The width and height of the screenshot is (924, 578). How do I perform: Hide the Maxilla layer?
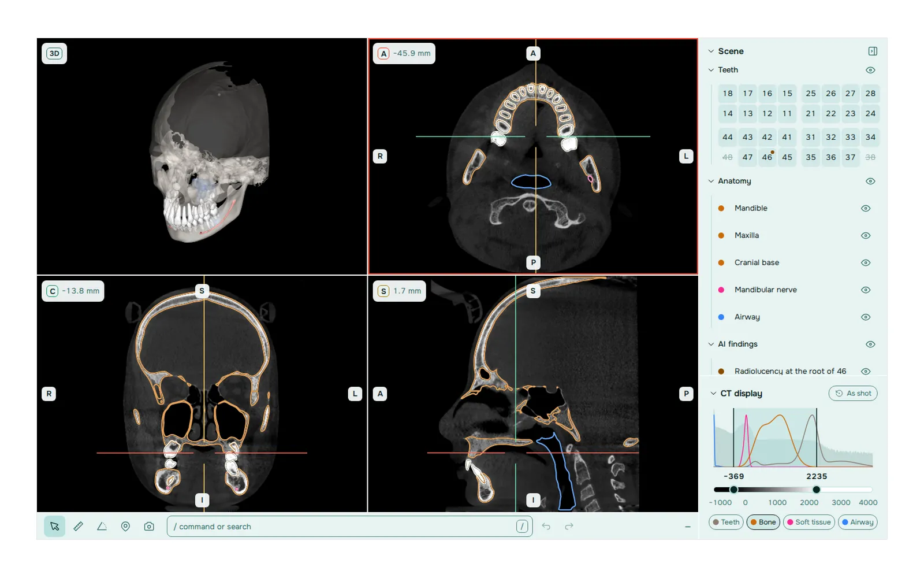click(866, 236)
